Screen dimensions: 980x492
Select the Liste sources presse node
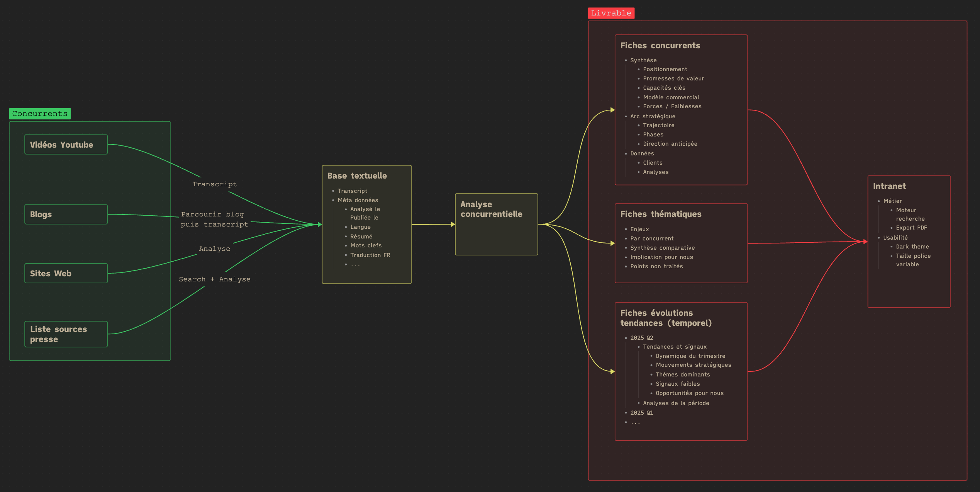(x=66, y=334)
